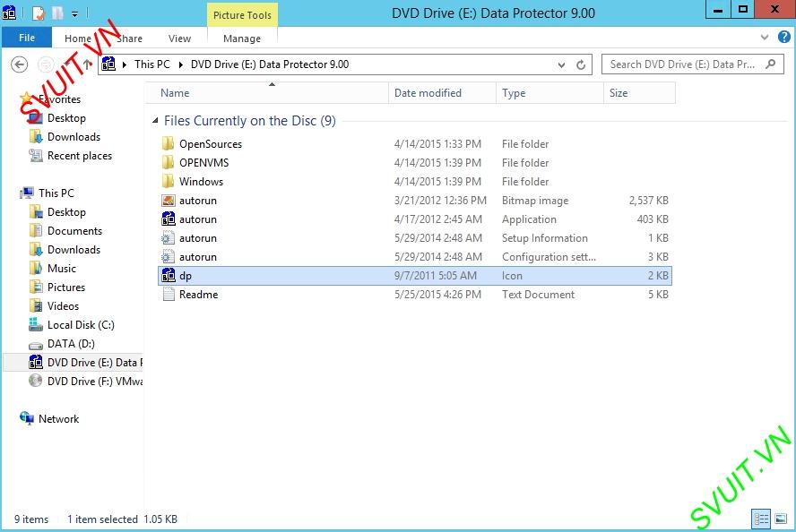Refresh the DVD Drive folder view
The image size is (796, 532).
coord(581,64)
